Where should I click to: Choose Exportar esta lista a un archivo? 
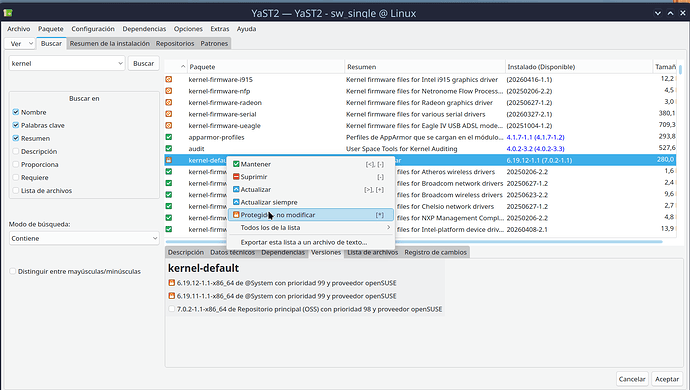pyautogui.click(x=311, y=242)
